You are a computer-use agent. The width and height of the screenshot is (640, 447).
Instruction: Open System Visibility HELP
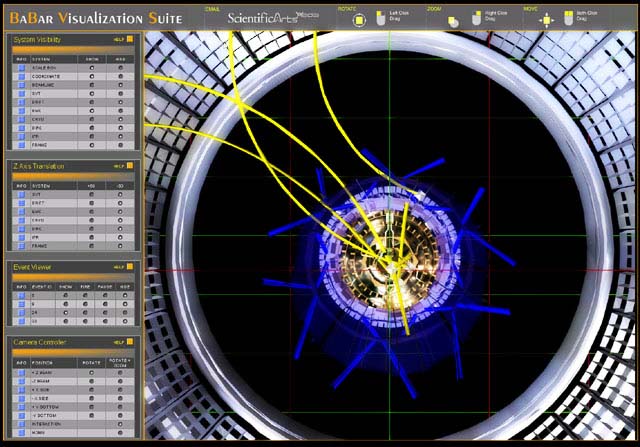[119, 40]
